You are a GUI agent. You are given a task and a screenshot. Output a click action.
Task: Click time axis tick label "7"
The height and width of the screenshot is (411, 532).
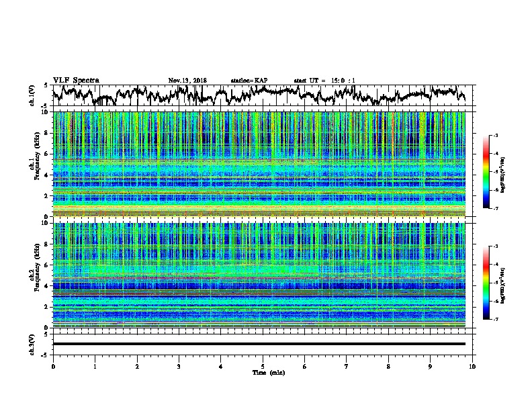[x=347, y=367]
